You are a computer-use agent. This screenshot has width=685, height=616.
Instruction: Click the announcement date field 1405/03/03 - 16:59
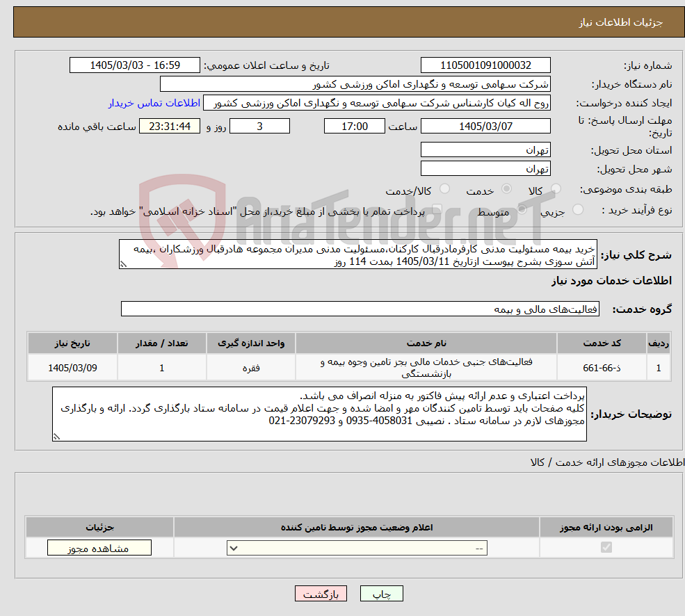134,65
